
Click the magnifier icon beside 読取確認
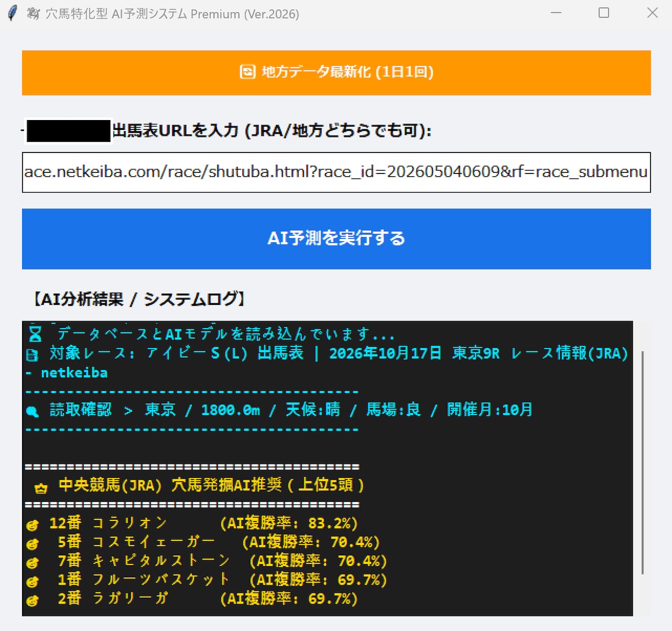click(x=32, y=411)
